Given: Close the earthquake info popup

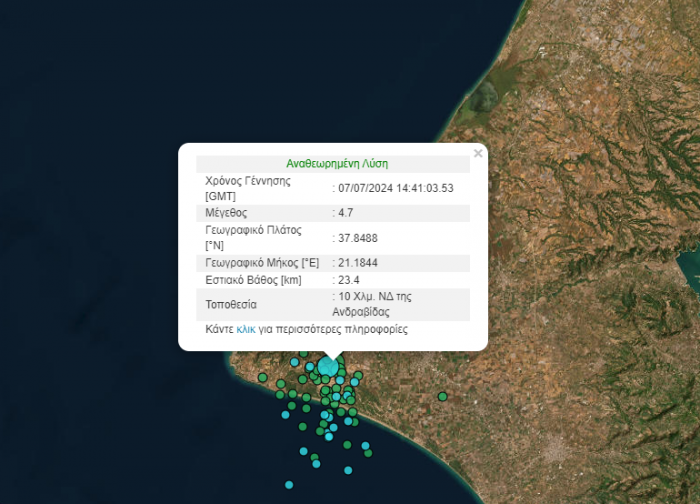Looking at the screenshot, I should pos(478,154).
